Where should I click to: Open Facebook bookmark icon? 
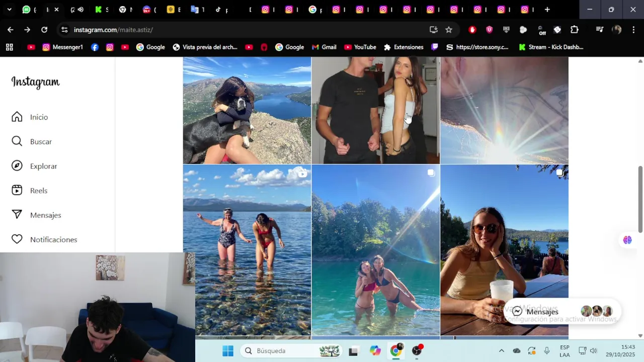[95, 47]
